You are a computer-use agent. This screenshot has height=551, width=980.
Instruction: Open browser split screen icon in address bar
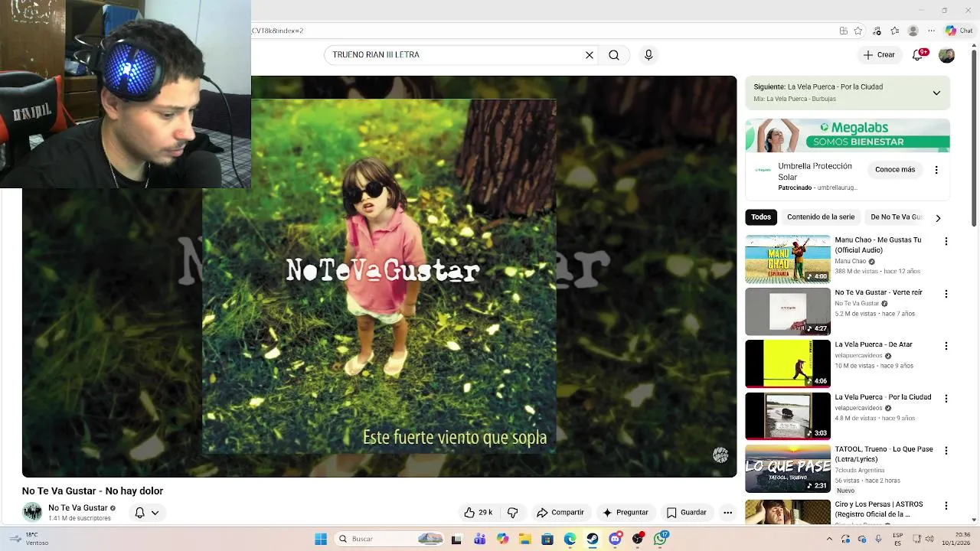click(843, 31)
